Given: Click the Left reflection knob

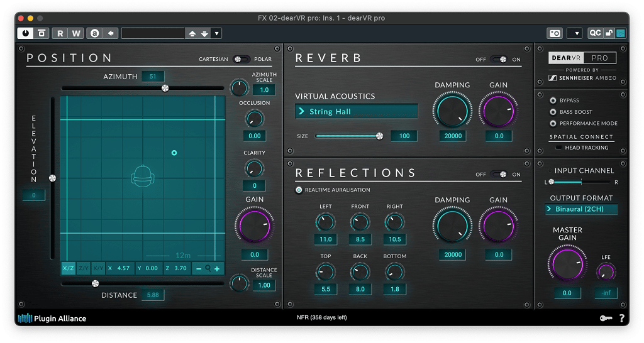Looking at the screenshot, I should click(x=325, y=222).
